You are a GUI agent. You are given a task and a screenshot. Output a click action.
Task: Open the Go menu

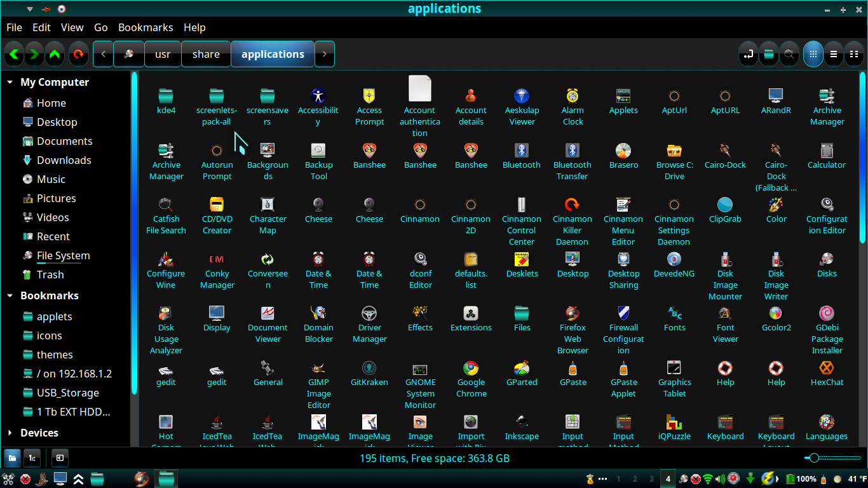(x=101, y=27)
